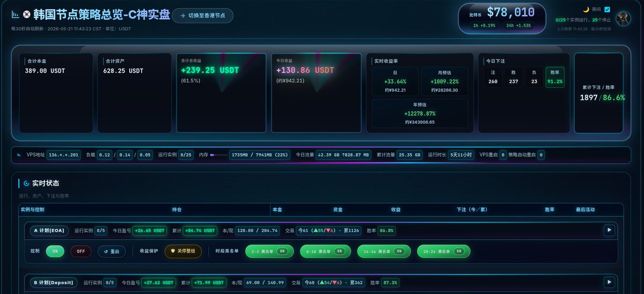Turn plan A control ON
Viewport: 644px width, 294px height.
coord(55,251)
